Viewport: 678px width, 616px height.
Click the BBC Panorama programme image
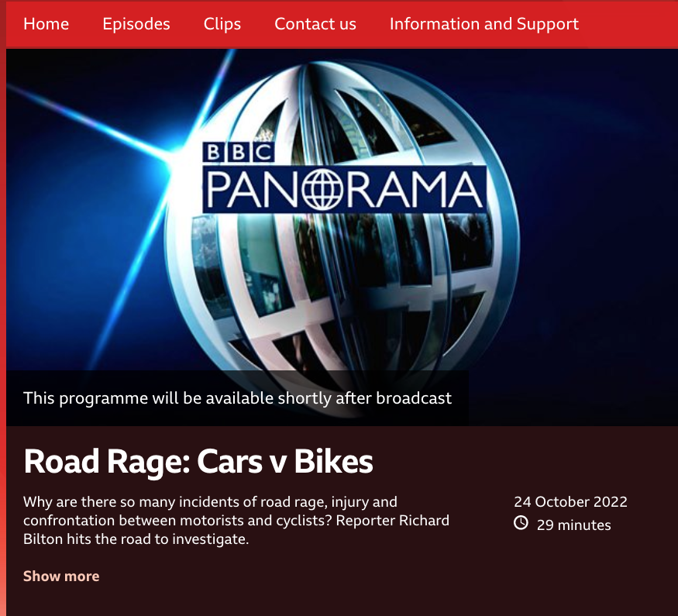click(342, 237)
